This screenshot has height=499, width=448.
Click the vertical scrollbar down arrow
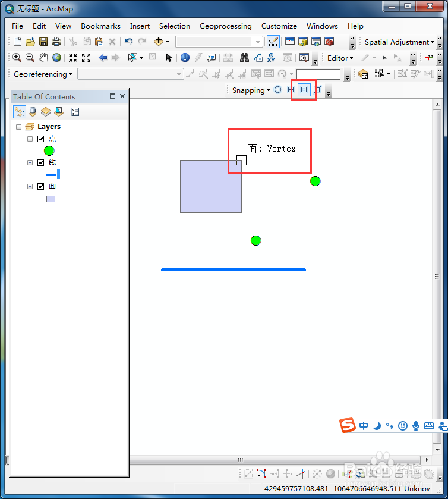(437, 450)
